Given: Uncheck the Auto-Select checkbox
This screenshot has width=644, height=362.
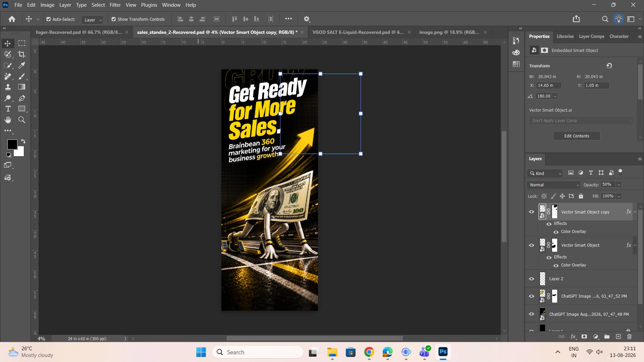Looking at the screenshot, I should click(x=49, y=19).
